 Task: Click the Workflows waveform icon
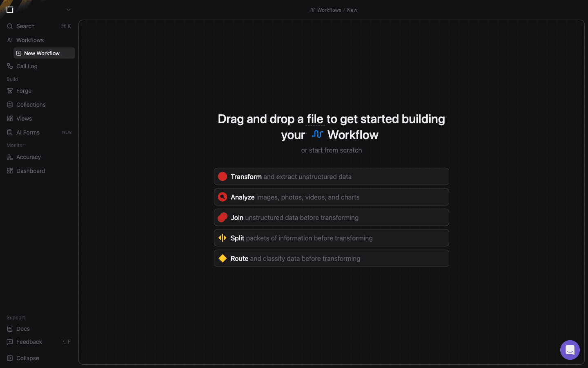[x=9, y=40]
